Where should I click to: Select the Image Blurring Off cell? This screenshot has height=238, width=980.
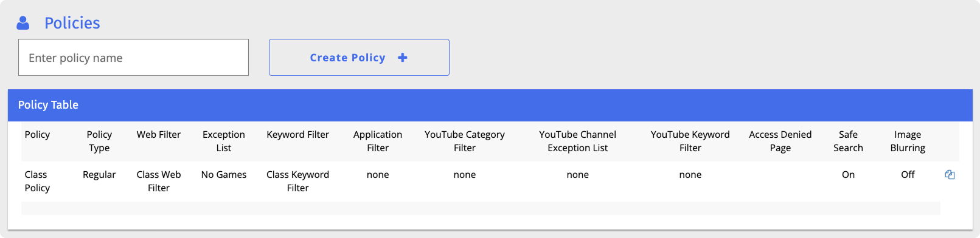coord(908,175)
